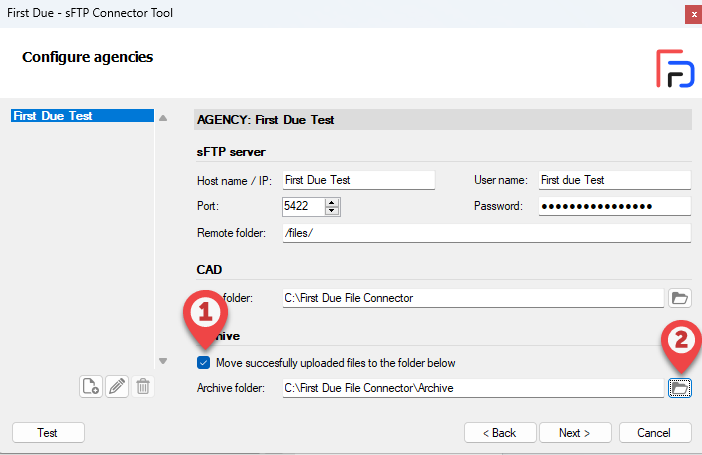Click the Archive folder label

pos(231,388)
